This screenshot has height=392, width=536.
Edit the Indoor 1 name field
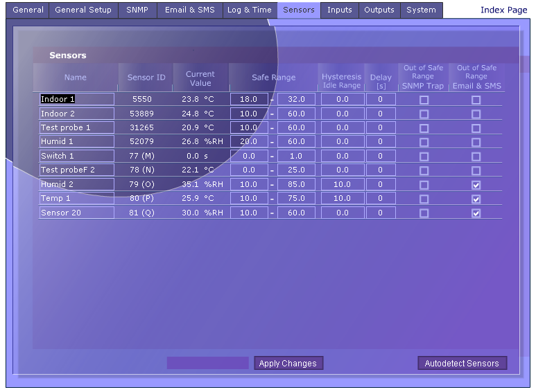[x=76, y=99]
